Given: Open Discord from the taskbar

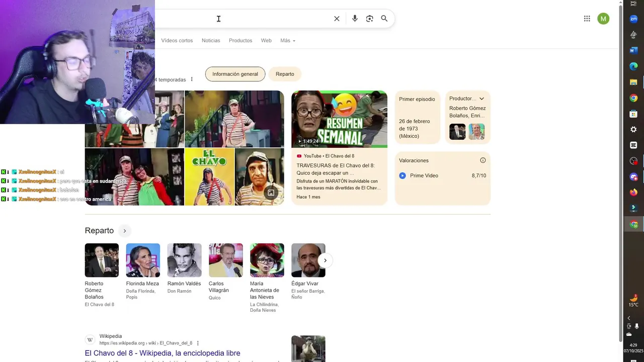Looking at the screenshot, I should (x=633, y=177).
